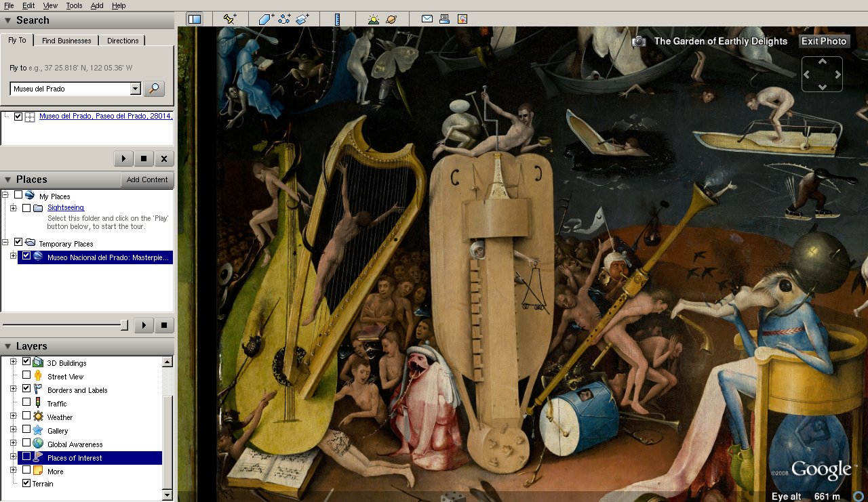
Task: Collapse the Layers panel
Action: [8, 346]
